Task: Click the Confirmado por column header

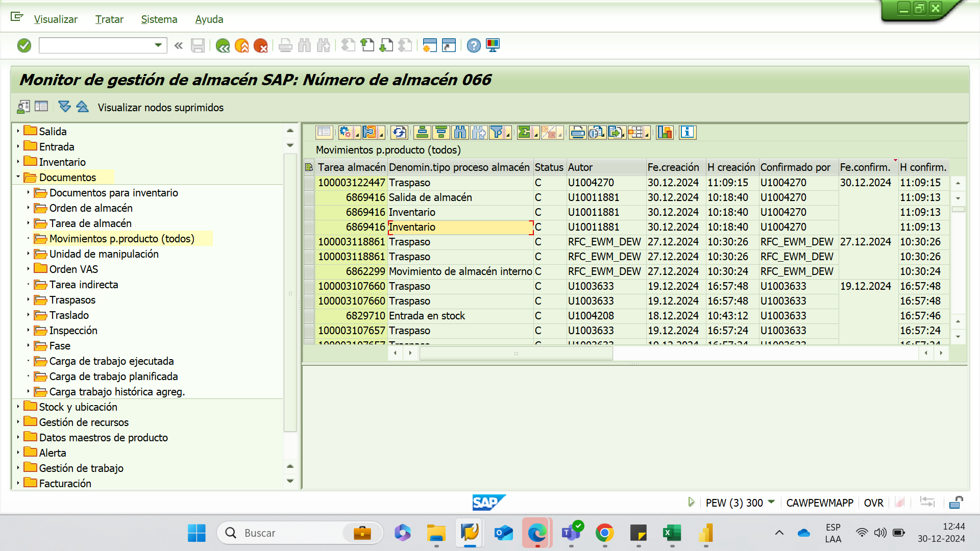Action: pos(798,167)
